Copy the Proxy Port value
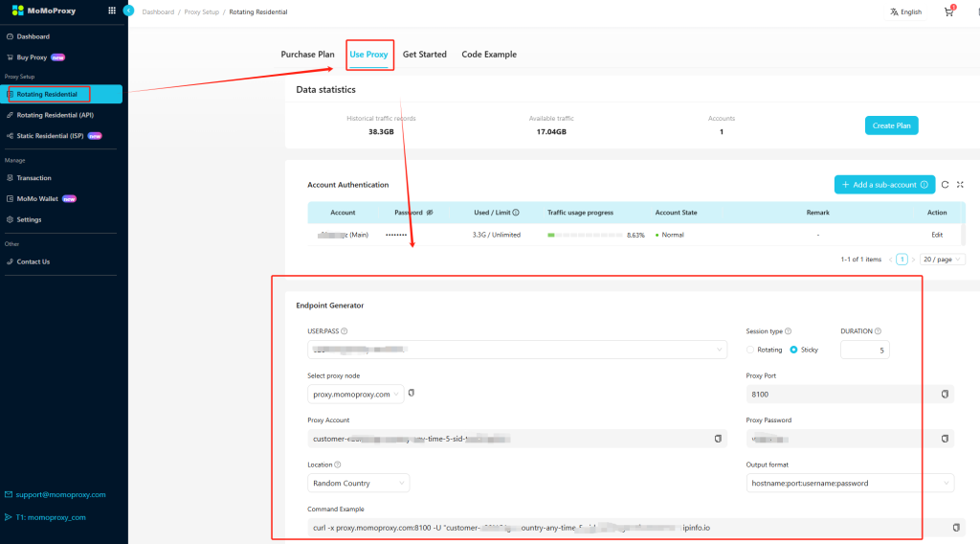The width and height of the screenshot is (980, 544). (x=945, y=394)
